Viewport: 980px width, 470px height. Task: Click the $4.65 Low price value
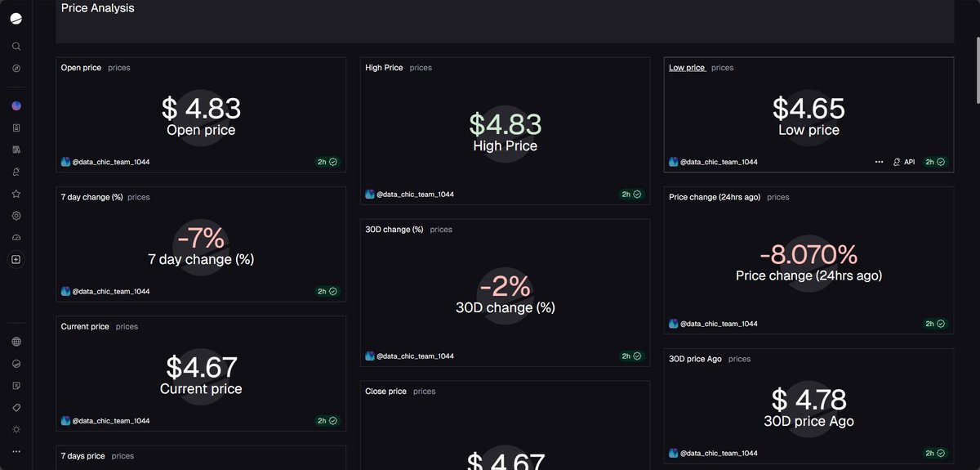(808, 109)
